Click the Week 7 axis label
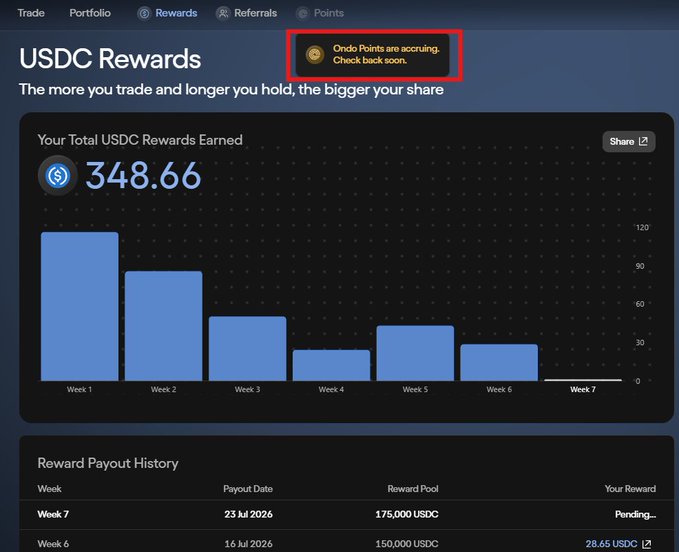Screen dimensions: 679x552 [x=583, y=389]
